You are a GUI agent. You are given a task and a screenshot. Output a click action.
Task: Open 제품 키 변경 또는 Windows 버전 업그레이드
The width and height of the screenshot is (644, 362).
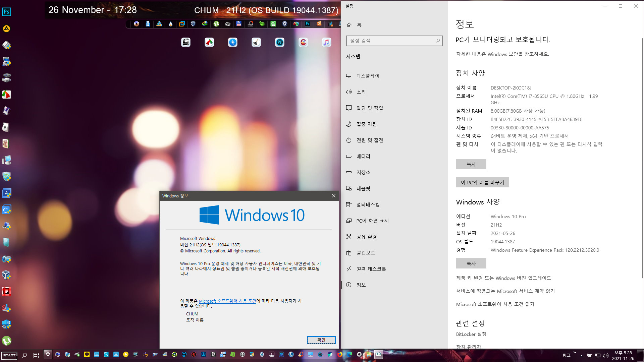tap(503, 278)
